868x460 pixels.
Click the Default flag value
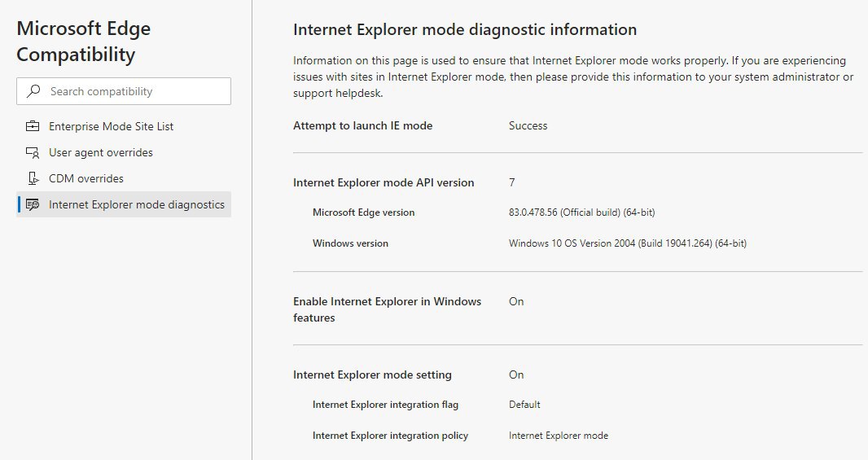(524, 405)
